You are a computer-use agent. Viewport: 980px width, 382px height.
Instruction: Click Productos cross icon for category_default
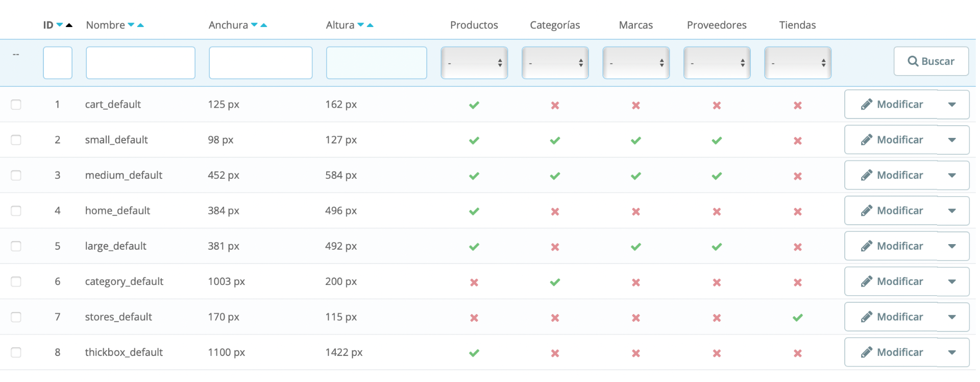474,282
